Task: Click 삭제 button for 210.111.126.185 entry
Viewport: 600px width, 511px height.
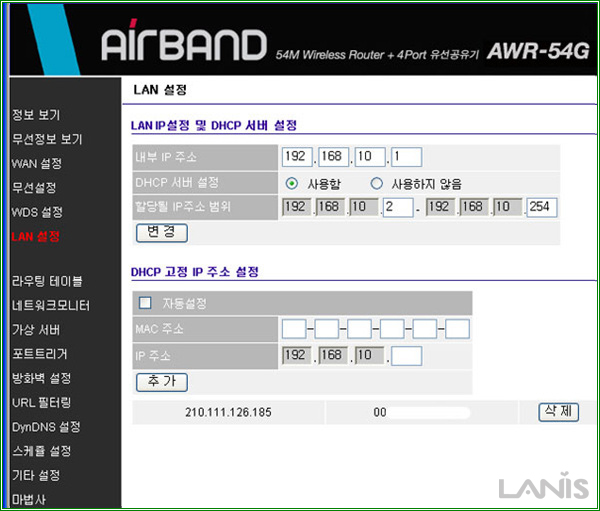Action: point(558,412)
